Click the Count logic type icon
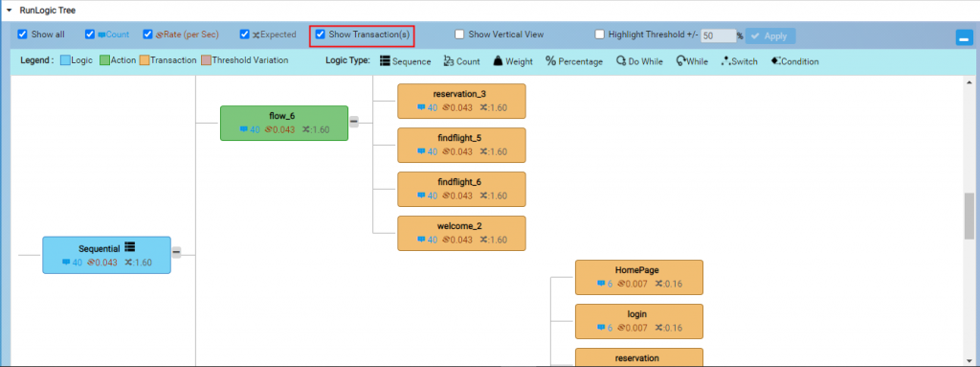980x367 pixels. 448,60
